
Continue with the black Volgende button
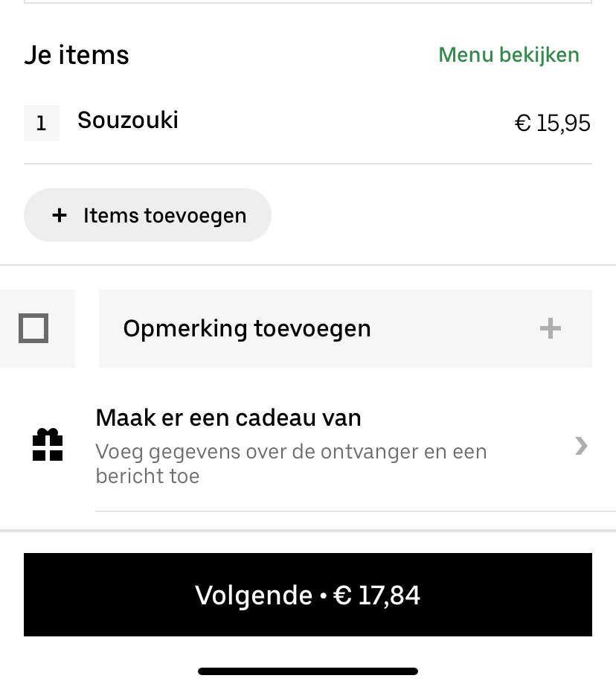[308, 595]
